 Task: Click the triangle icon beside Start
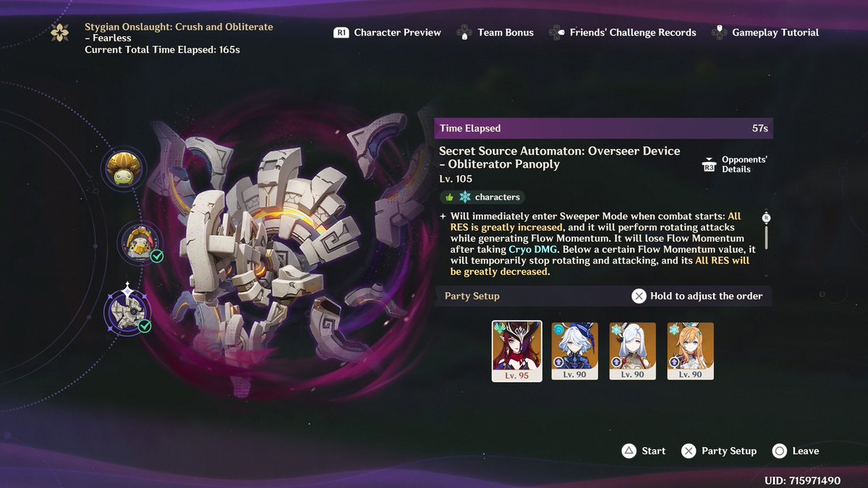tap(629, 450)
